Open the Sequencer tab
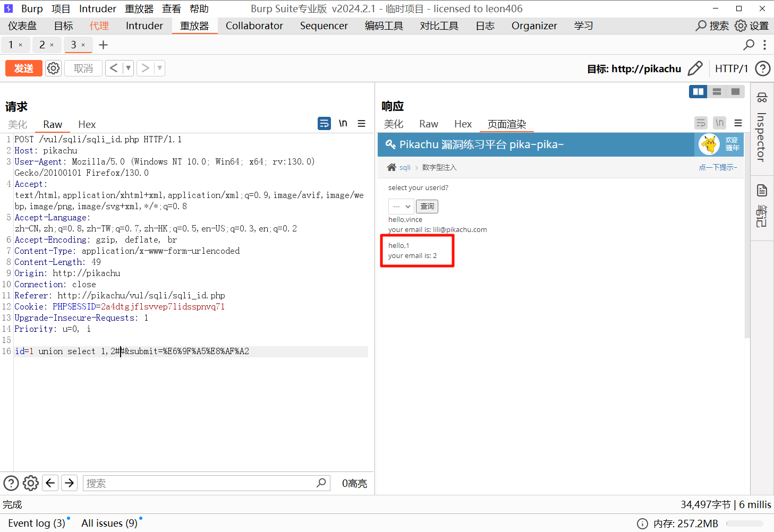The width and height of the screenshot is (774, 532). [324, 25]
